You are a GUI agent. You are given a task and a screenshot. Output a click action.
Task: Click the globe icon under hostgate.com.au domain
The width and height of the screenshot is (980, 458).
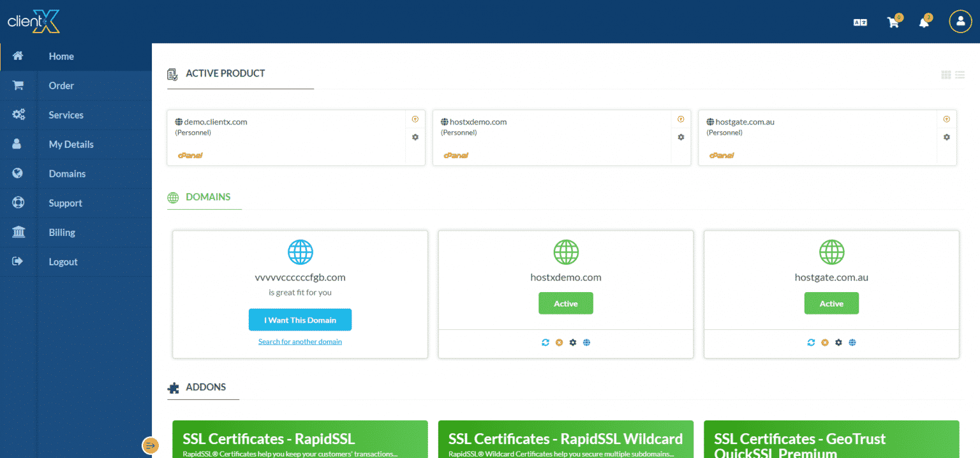tap(852, 342)
